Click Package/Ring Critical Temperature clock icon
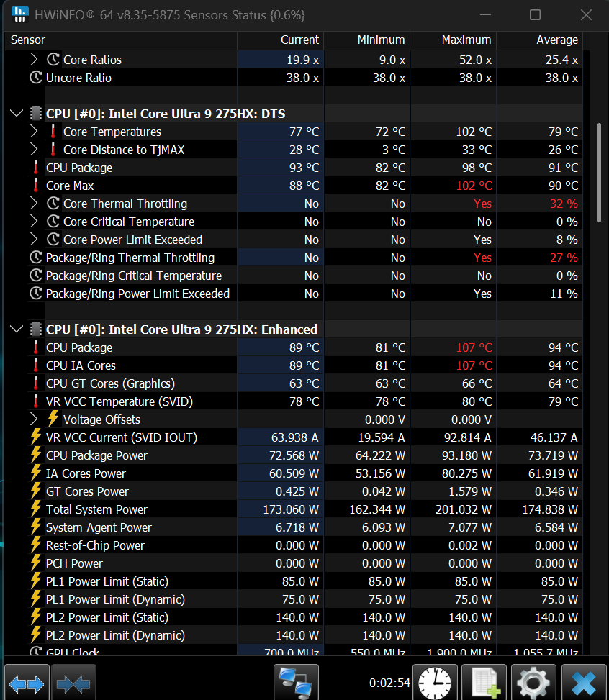 tap(36, 276)
